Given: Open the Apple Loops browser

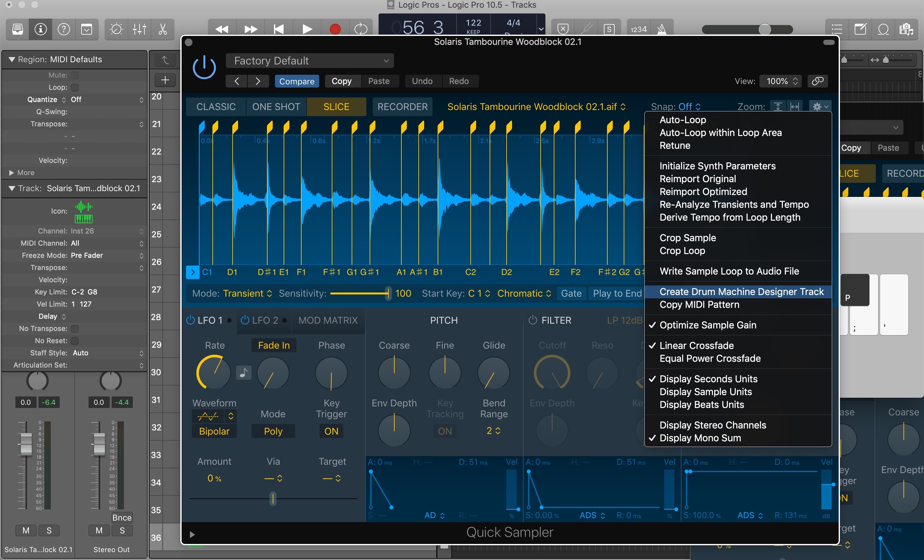Looking at the screenshot, I should (883, 29).
